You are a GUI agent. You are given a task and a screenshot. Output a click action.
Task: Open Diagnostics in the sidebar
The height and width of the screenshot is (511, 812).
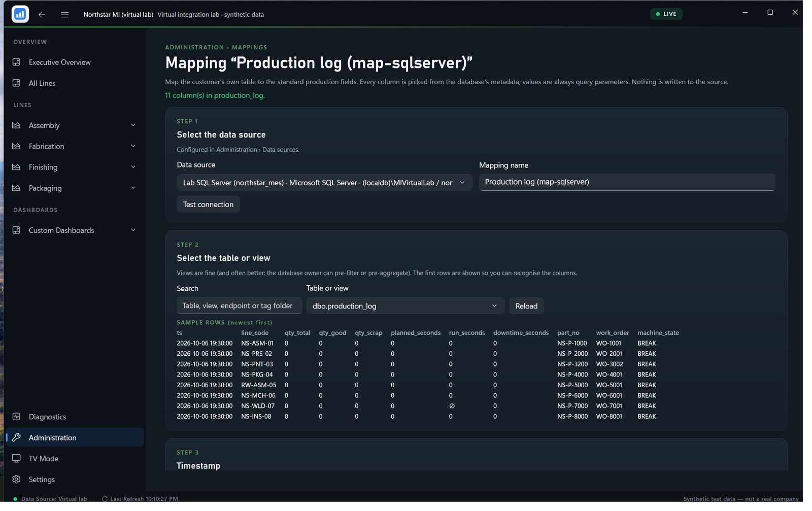tap(75, 417)
